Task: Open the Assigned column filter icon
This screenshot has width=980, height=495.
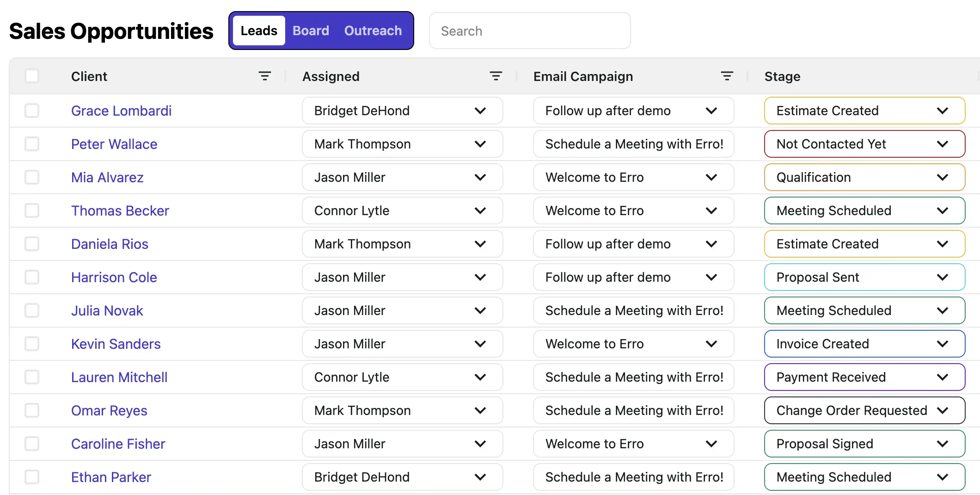Action: [x=496, y=76]
